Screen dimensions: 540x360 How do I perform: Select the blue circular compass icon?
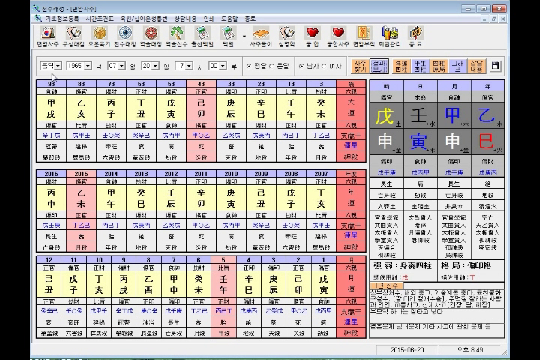point(125,33)
